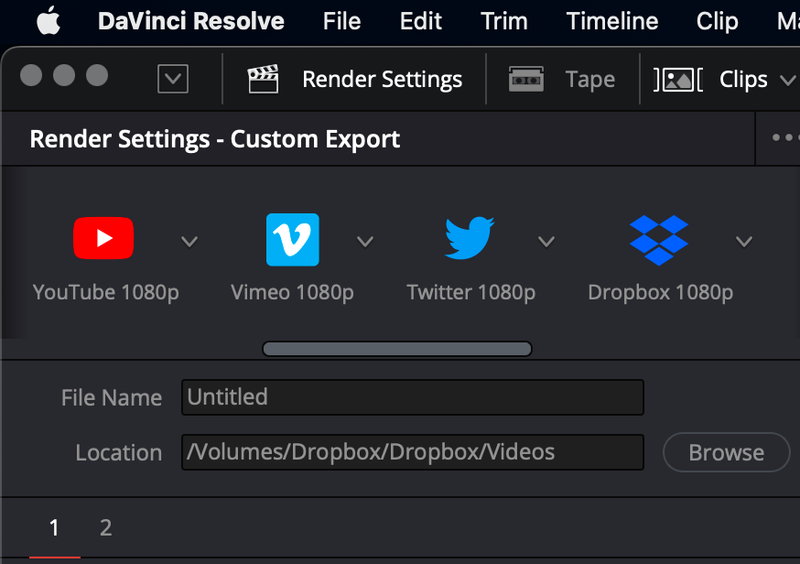Open the Twitter preset options chevron
This screenshot has width=800, height=564.
click(546, 241)
